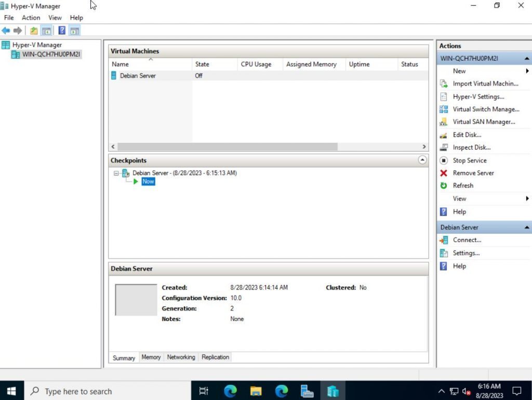Click the Inspect Disk action
This screenshot has width=532, height=400.
(470, 147)
